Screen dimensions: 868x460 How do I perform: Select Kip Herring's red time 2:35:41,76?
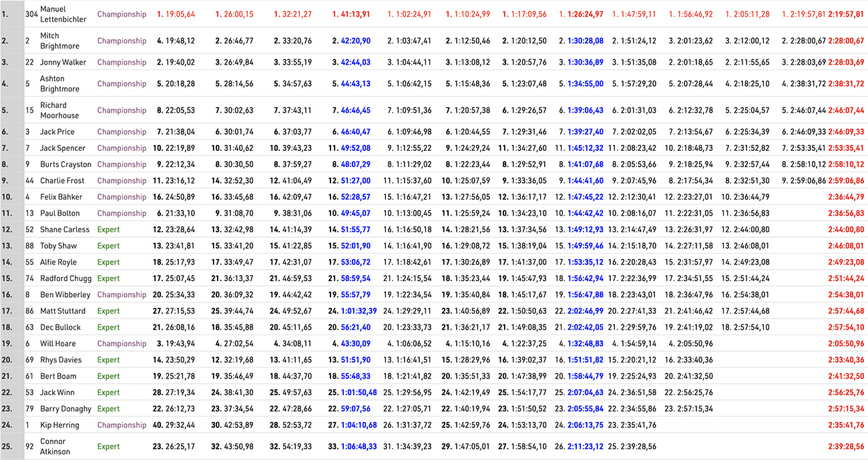click(x=845, y=425)
